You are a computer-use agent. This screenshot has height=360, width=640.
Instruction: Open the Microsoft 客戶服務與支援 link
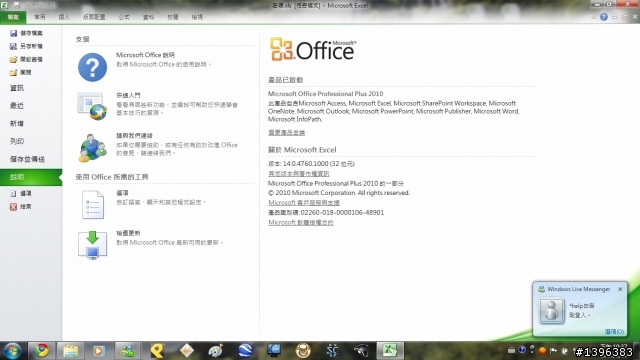coord(304,202)
